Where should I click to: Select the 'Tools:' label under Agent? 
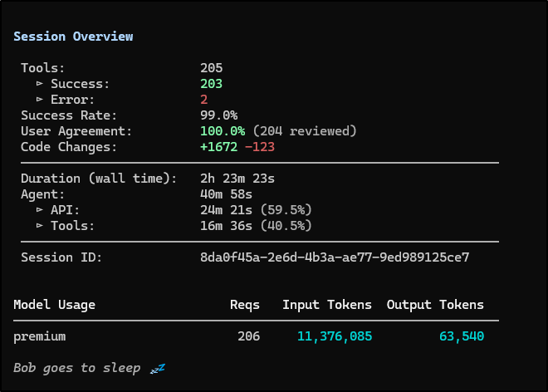73,226
